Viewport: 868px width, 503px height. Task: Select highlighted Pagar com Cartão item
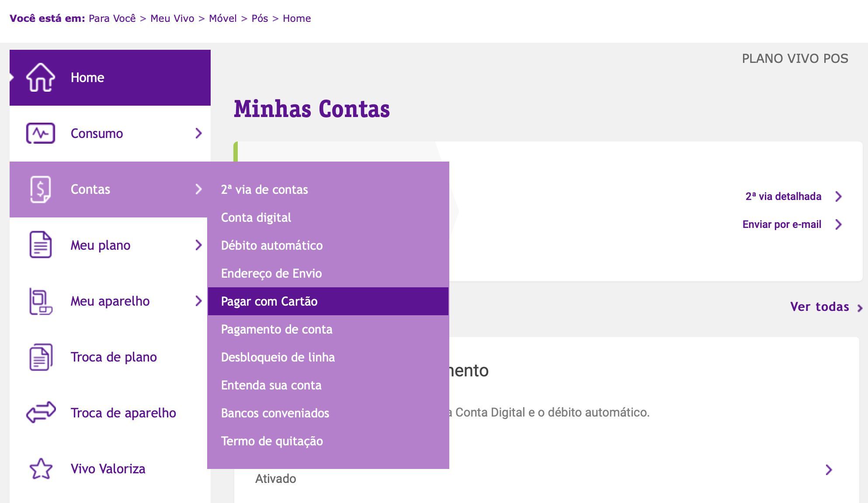(x=328, y=301)
